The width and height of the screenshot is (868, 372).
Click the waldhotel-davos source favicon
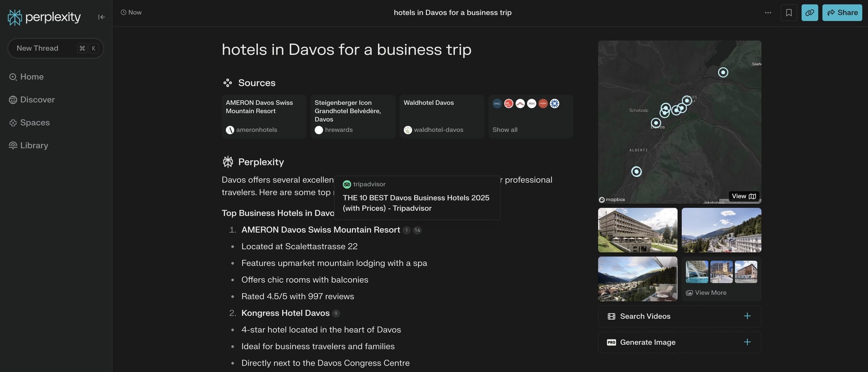[408, 130]
